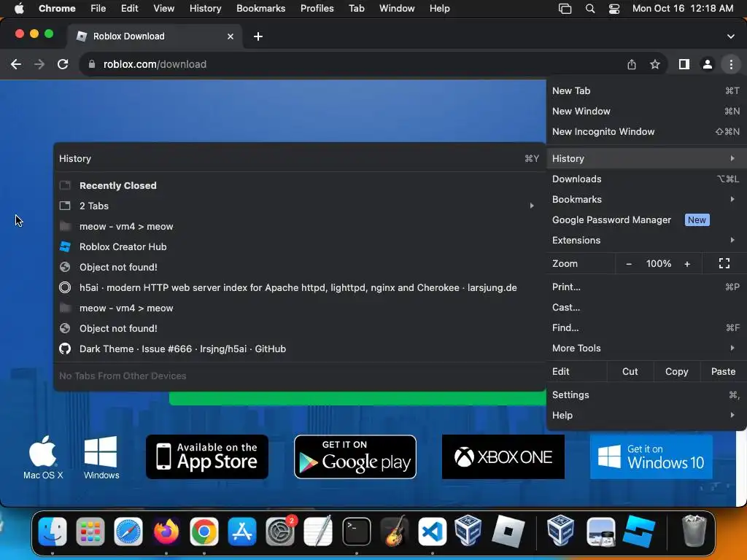Open Google Password Manager
747x560 pixels.
click(x=646, y=220)
